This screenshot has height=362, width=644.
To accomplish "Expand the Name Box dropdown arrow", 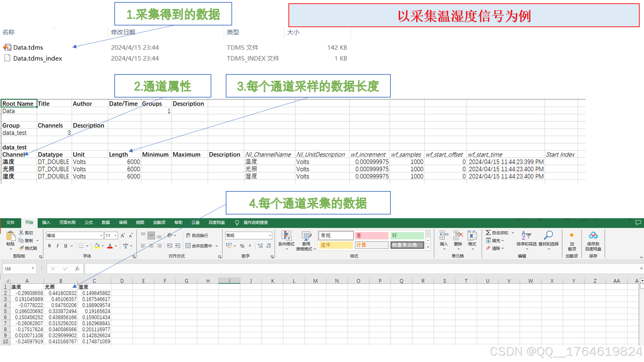I will coord(33,268).
